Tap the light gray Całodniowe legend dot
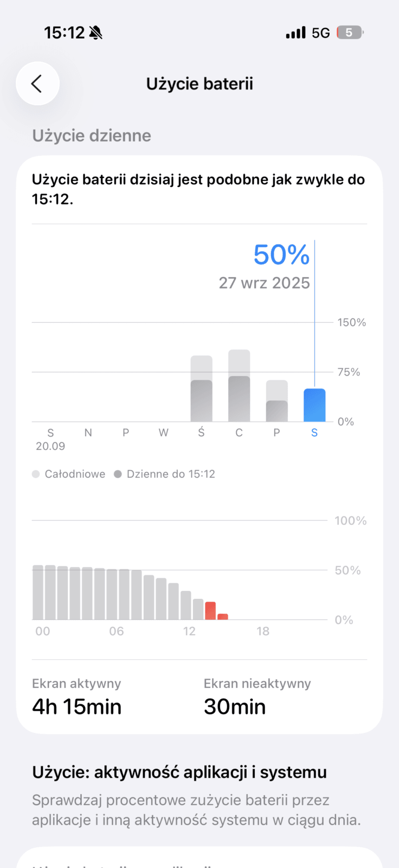This screenshot has width=399, height=868. 36,474
